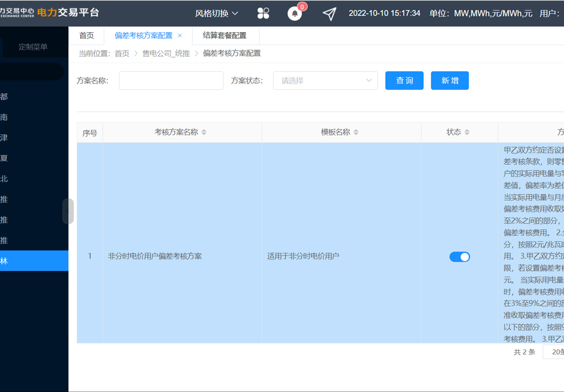Sort by 状态 column arrows
Screen dimensions: 564x392
tap(467, 133)
